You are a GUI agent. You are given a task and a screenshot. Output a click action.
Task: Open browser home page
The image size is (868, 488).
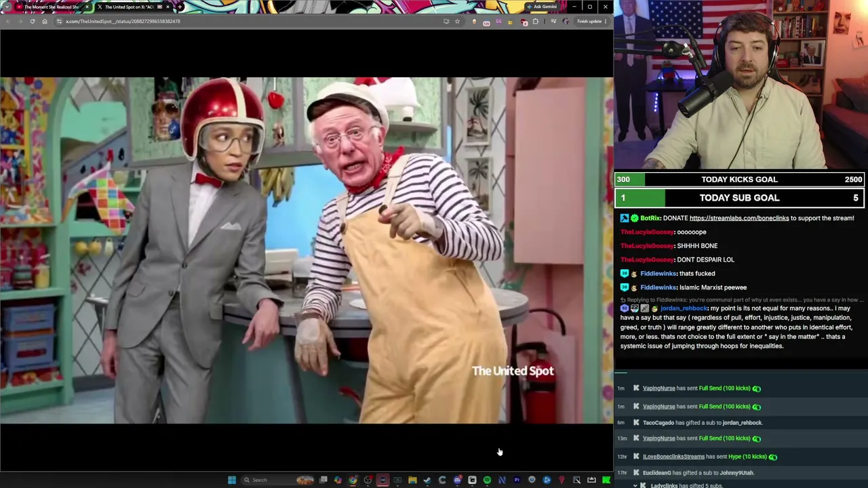45,21
